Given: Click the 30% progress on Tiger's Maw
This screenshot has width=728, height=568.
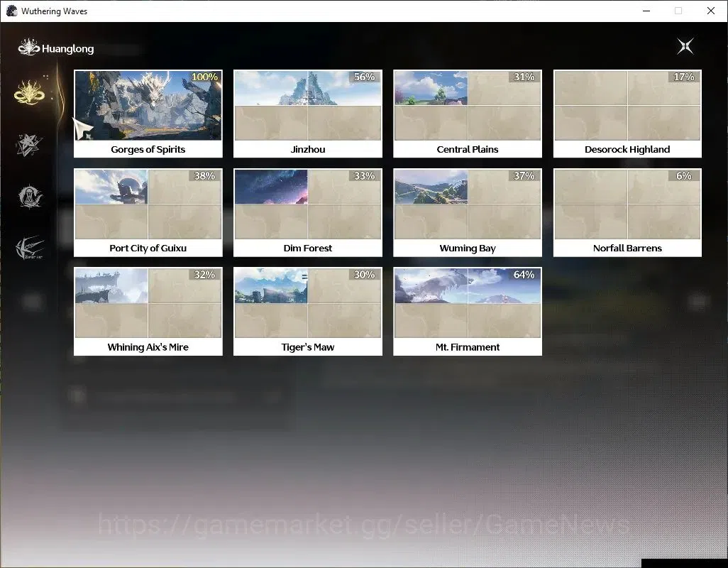Looking at the screenshot, I should [365, 275].
